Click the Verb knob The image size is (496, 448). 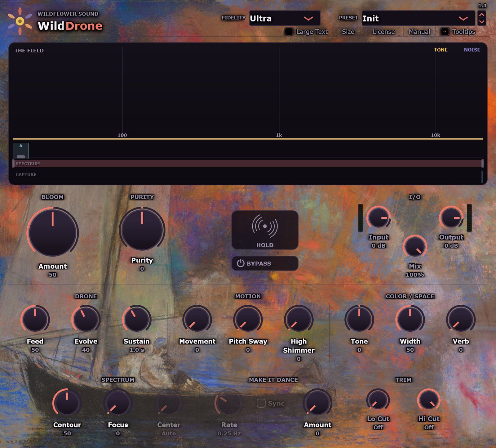pyautogui.click(x=461, y=319)
